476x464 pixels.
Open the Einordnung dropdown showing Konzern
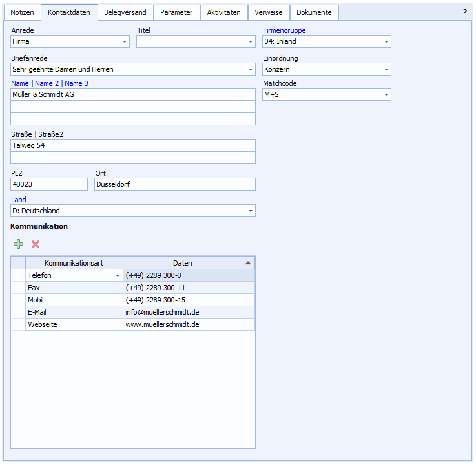[x=386, y=69]
